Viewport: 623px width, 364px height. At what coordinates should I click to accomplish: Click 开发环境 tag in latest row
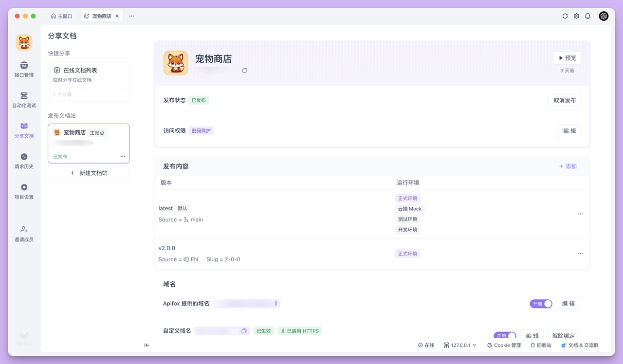(407, 230)
